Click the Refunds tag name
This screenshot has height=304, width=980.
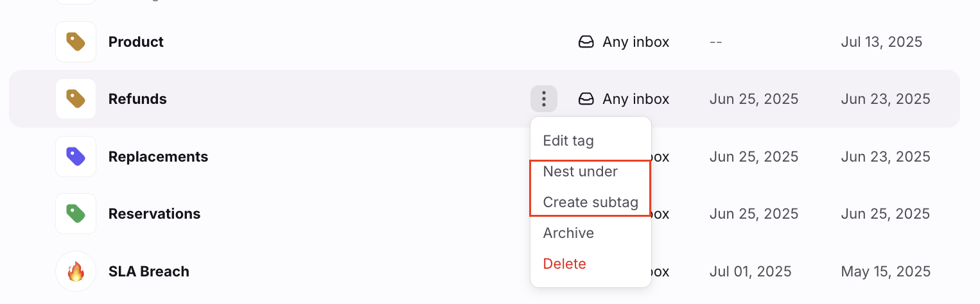point(137,99)
